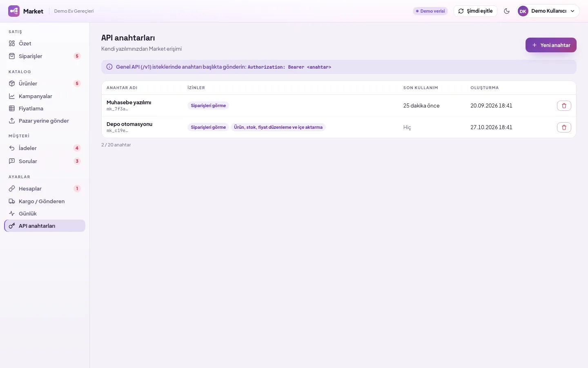
Task: Click the 25 dakika önce cell
Action: [x=421, y=105]
